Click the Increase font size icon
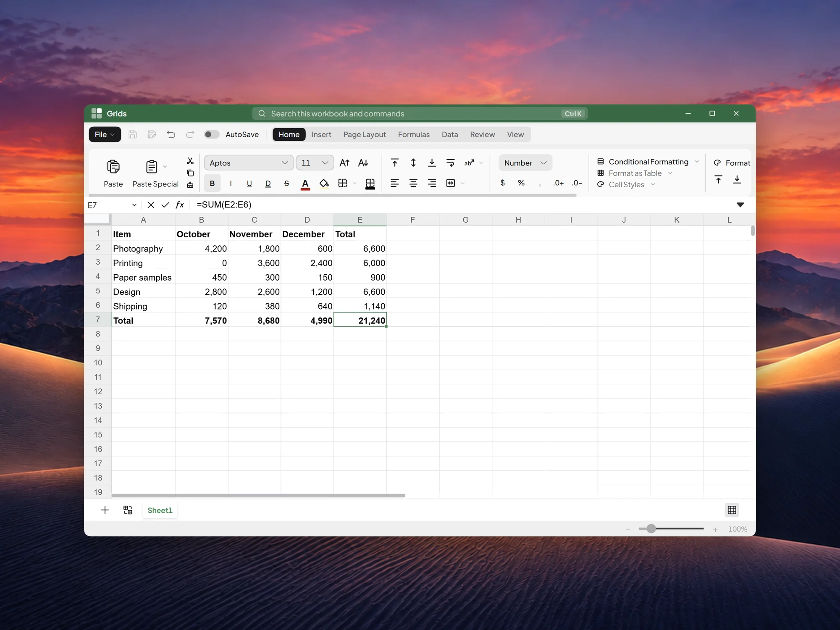 tap(344, 163)
